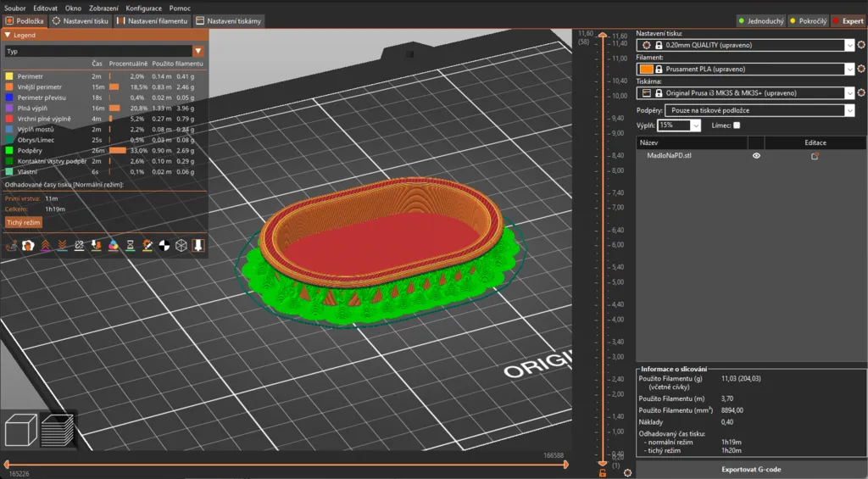868x479 pixels.
Task: Click the Tichý režim button
Action: [24, 222]
